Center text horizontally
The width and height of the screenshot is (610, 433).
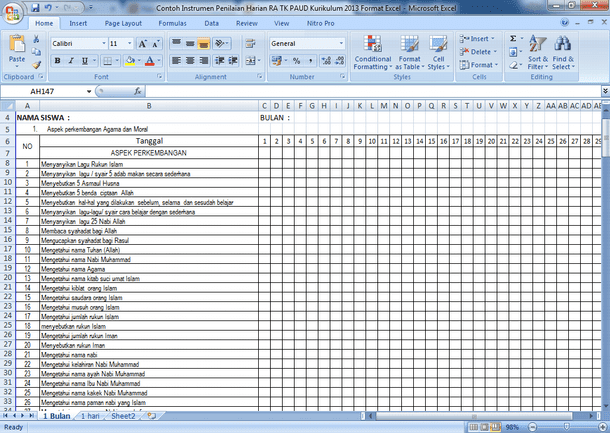[190, 61]
